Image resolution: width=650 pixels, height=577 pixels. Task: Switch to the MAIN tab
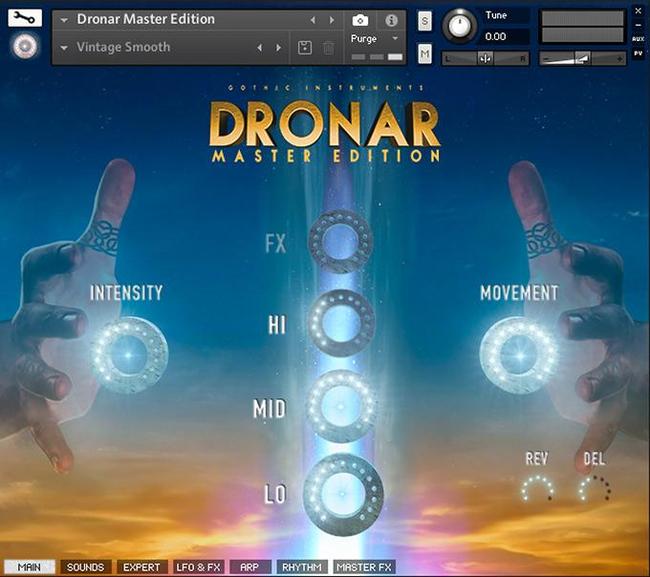pyautogui.click(x=29, y=567)
